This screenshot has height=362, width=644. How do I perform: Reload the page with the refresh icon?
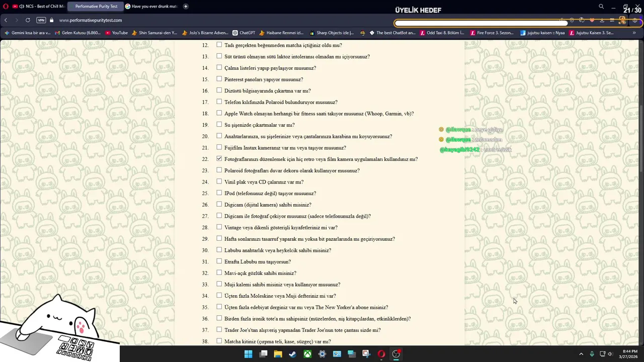(x=28, y=20)
